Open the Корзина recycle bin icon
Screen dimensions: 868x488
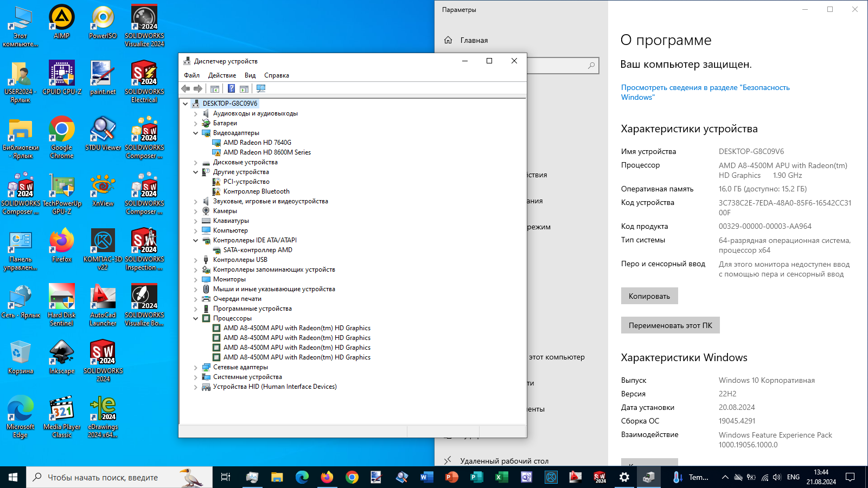pyautogui.click(x=21, y=357)
